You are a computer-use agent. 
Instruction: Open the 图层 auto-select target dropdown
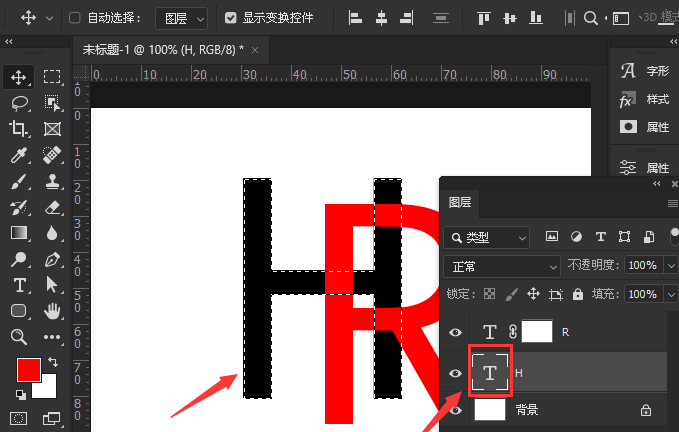[182, 18]
